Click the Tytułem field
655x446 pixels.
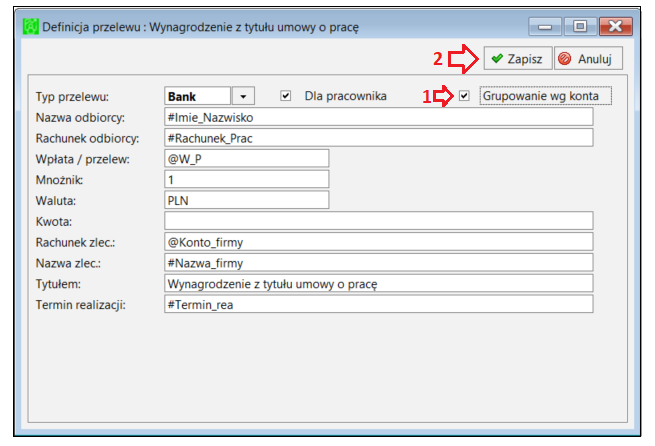point(378,284)
